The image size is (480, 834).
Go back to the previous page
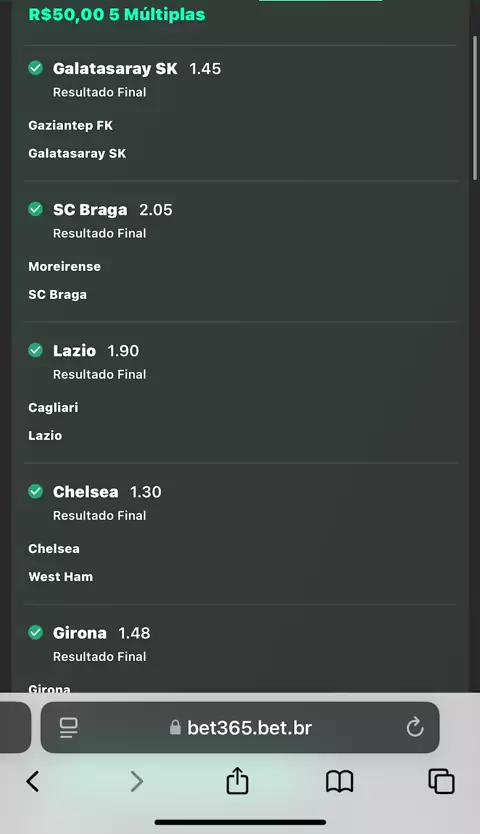pos(32,781)
